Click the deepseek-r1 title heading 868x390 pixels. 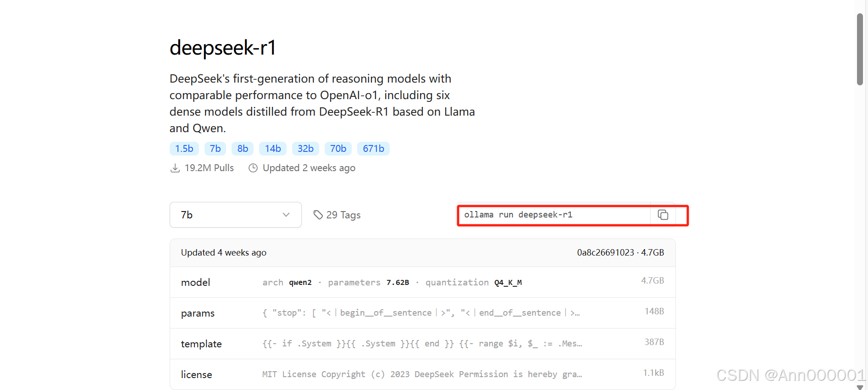[x=223, y=48]
